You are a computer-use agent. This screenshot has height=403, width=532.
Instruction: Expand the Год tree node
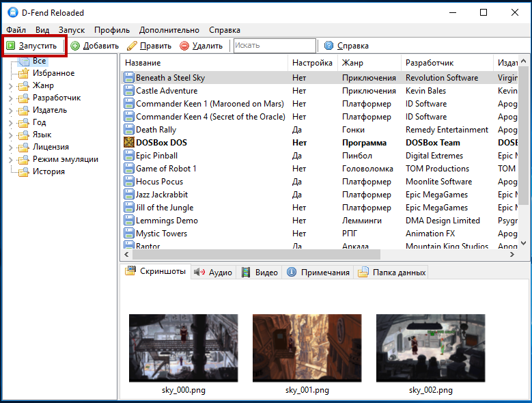pyautogui.click(x=10, y=123)
